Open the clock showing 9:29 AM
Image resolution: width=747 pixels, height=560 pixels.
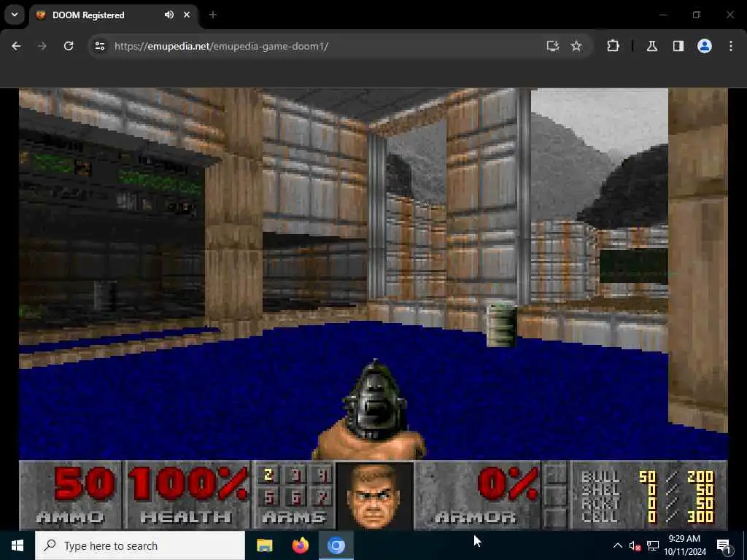tap(685, 545)
